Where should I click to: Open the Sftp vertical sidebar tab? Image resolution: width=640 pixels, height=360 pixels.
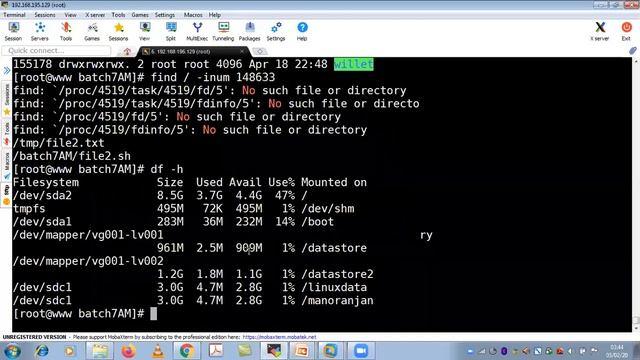(7, 194)
